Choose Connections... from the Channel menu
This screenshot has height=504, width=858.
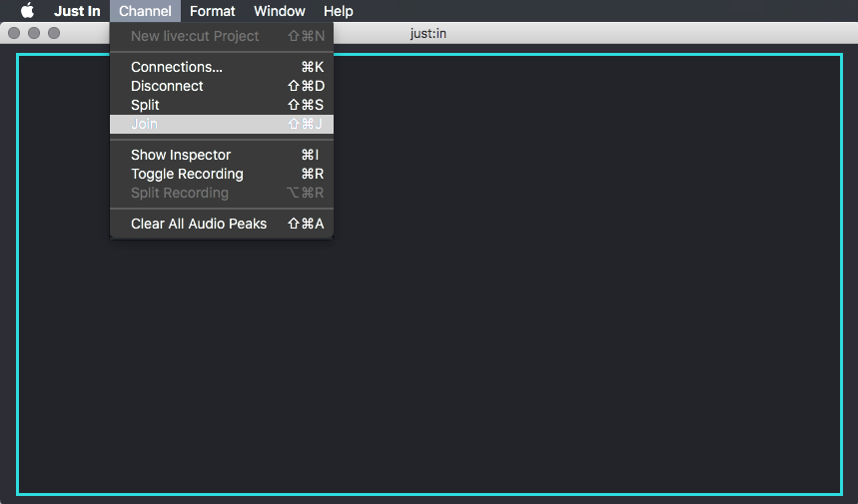(x=222, y=67)
